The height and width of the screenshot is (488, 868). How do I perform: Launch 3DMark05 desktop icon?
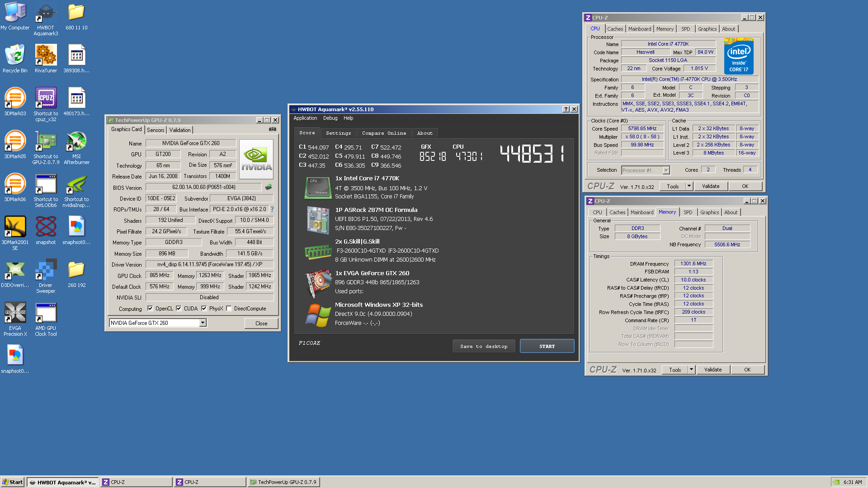tap(15, 145)
